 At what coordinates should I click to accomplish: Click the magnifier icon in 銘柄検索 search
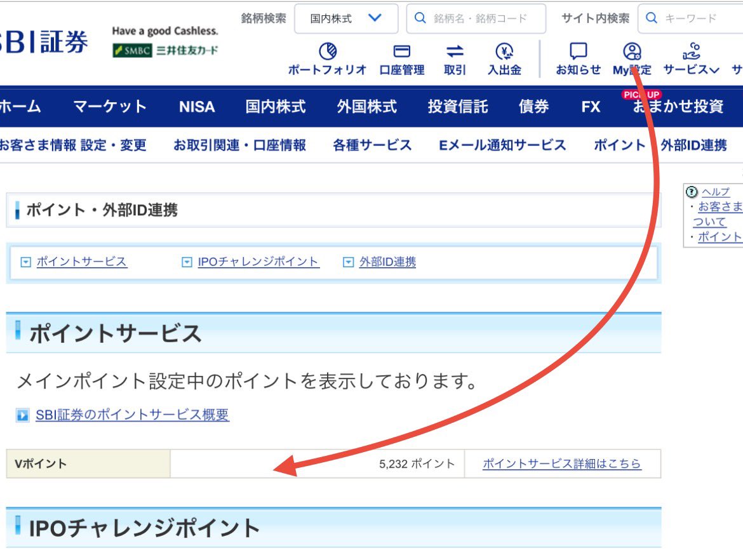tap(419, 18)
